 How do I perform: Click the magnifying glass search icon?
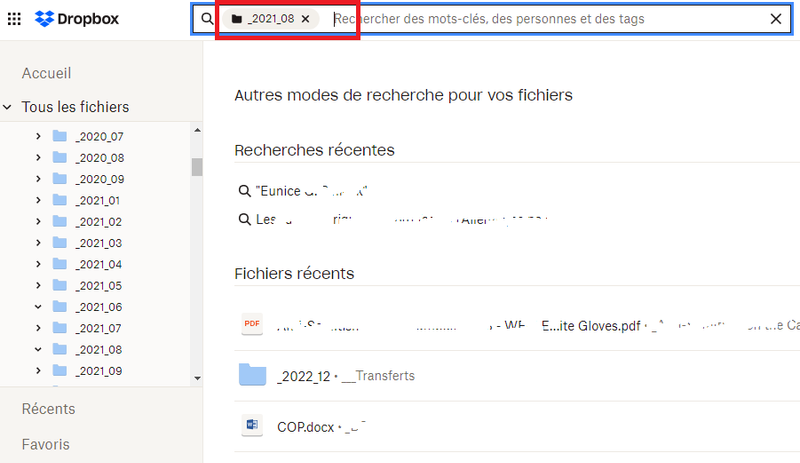[207, 19]
